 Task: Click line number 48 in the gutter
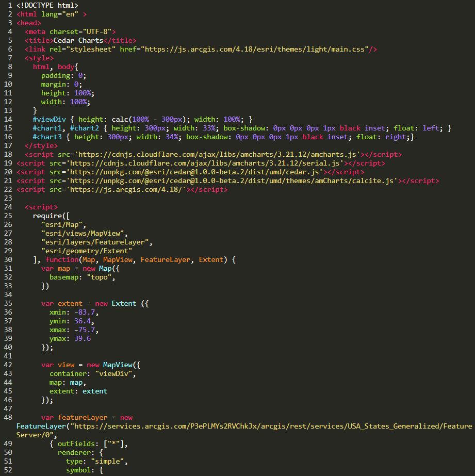(8, 417)
